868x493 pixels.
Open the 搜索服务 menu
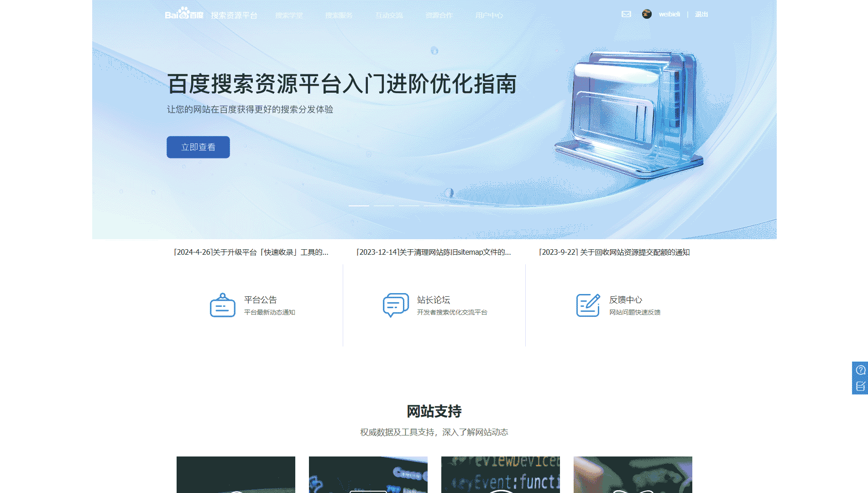[x=339, y=15]
